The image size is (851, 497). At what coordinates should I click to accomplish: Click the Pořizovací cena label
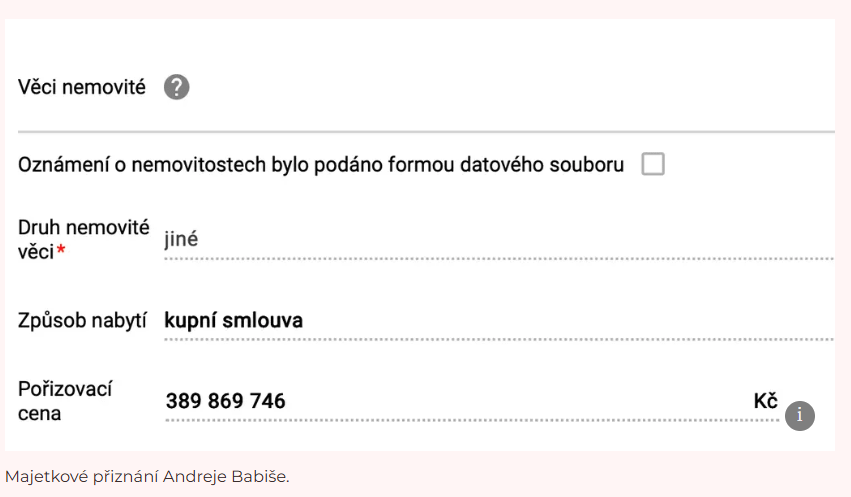[x=65, y=402]
